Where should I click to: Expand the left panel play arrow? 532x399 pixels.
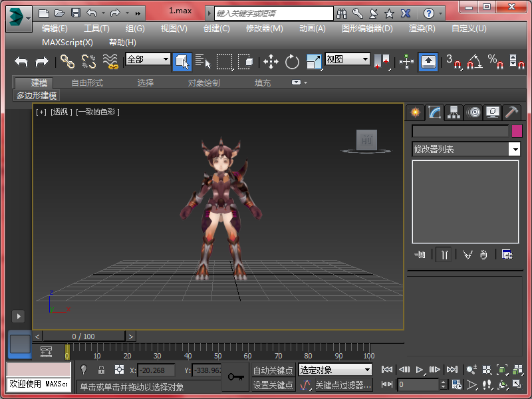[19, 317]
